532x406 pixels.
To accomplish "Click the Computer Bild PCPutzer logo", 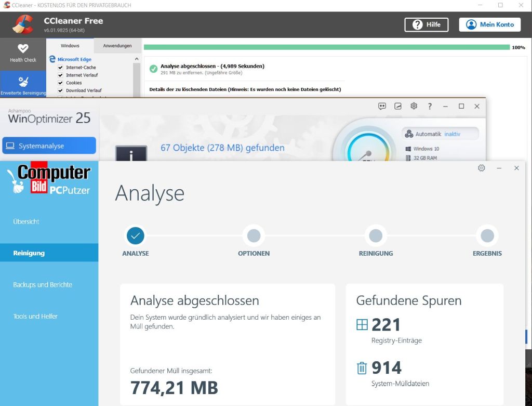I will pos(49,179).
